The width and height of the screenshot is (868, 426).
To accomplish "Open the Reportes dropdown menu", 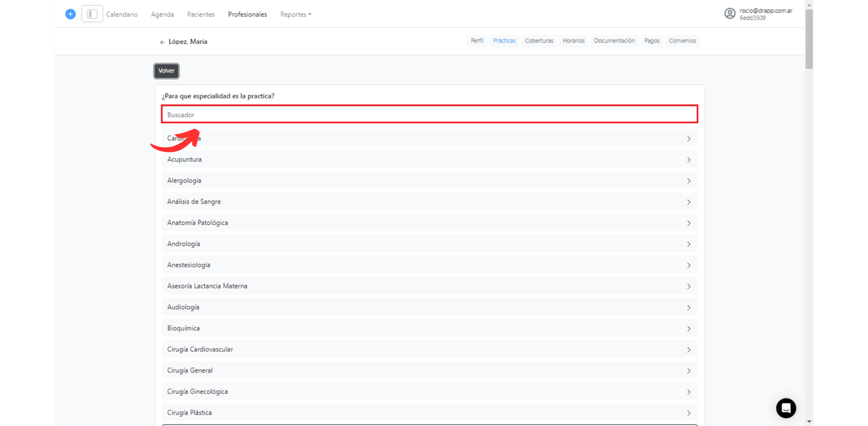I will pos(295,15).
